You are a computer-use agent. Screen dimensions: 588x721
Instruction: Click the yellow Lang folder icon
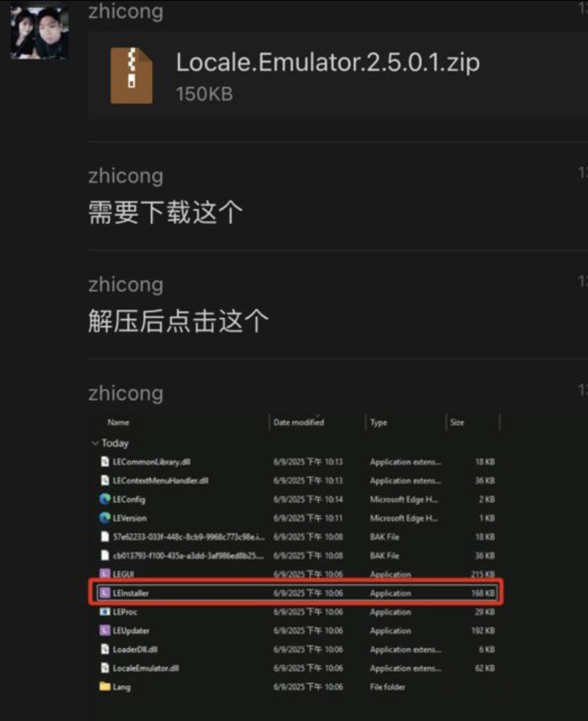coord(105,686)
